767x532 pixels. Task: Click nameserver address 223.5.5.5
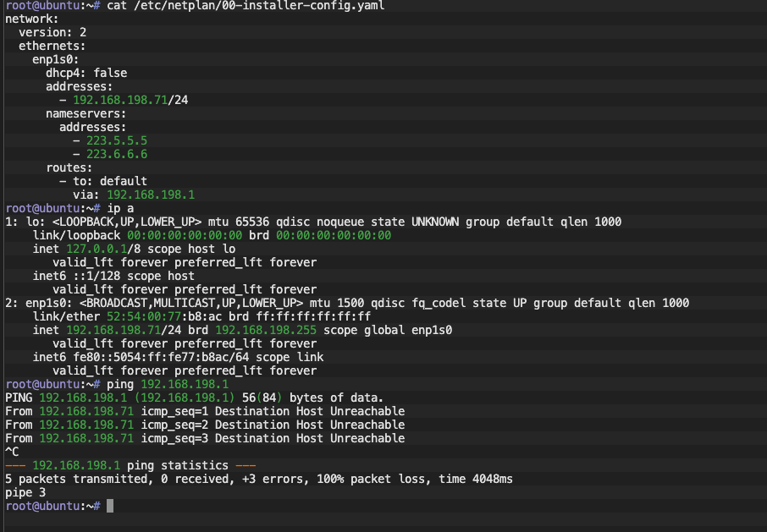[117, 140]
